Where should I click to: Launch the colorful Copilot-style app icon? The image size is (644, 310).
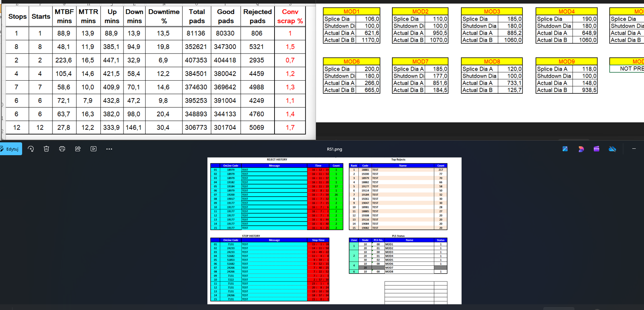pos(581,149)
